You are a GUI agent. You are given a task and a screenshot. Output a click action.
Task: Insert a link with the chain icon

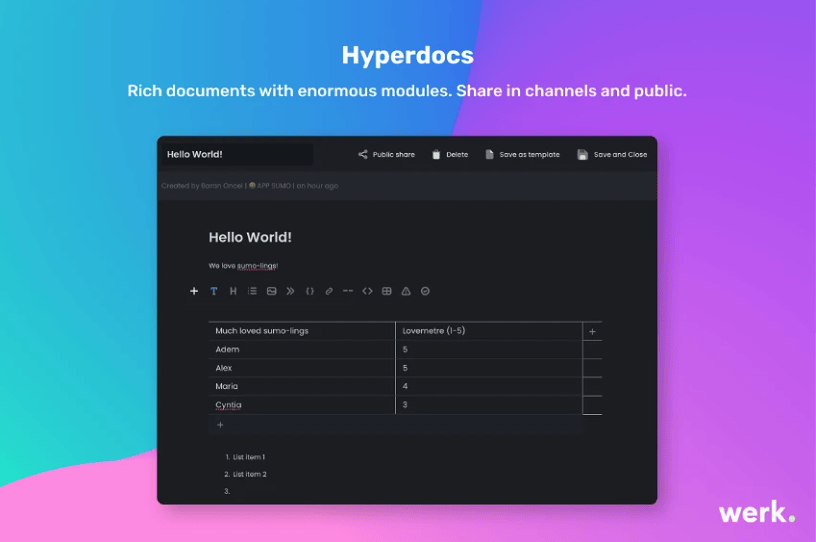click(x=329, y=291)
